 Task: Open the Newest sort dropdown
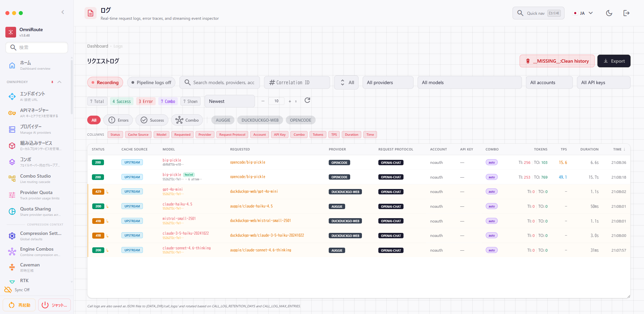point(230,101)
